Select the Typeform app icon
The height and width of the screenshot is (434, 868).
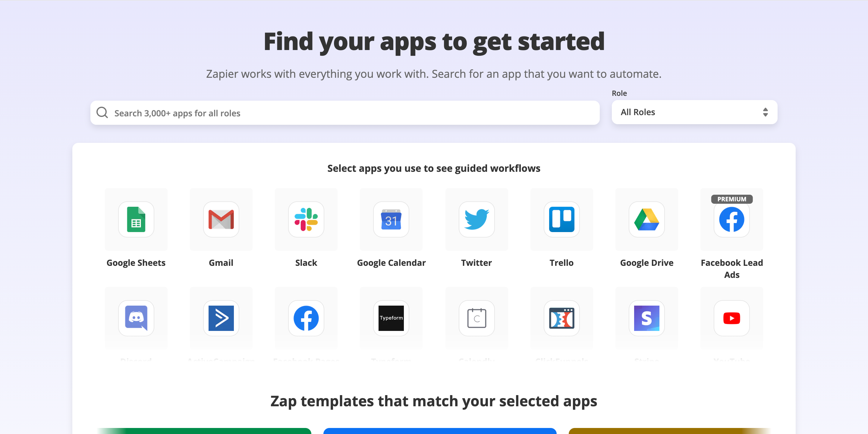(x=392, y=318)
